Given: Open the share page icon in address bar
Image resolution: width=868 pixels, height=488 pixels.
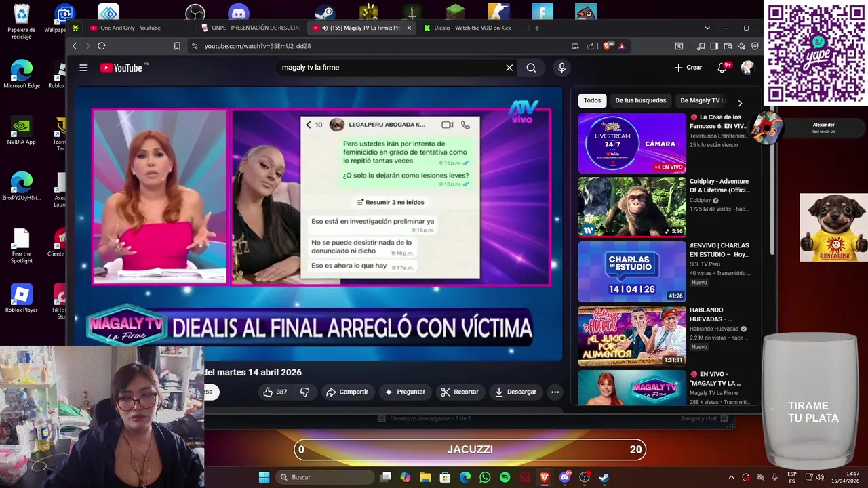Looking at the screenshot, I should [x=590, y=46].
